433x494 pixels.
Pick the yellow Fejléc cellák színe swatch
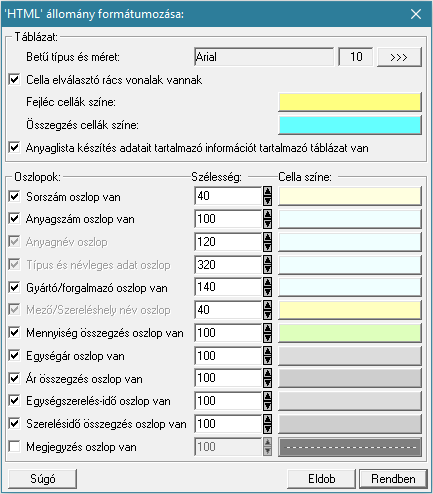[x=350, y=102]
